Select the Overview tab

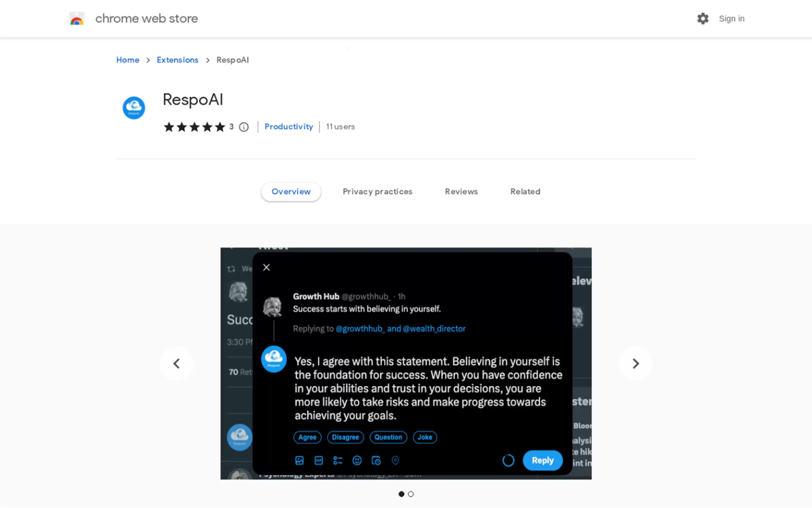(x=291, y=192)
